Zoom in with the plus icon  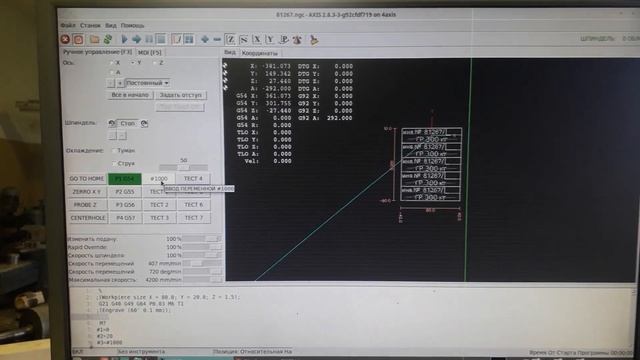[x=205, y=39]
